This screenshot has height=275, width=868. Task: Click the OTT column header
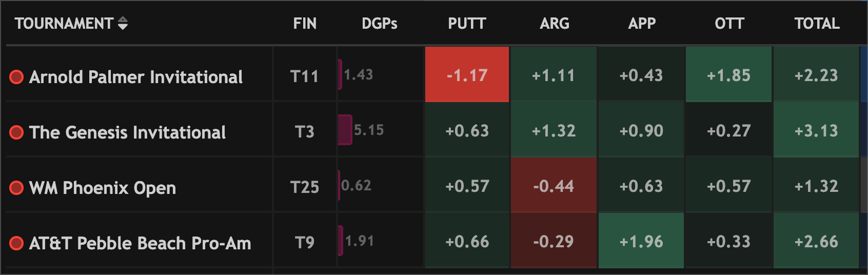coord(729,24)
